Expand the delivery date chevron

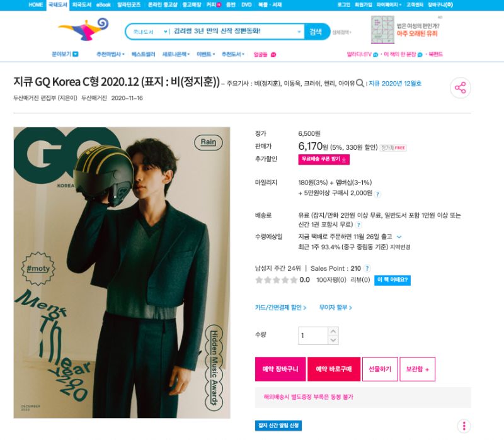(399, 237)
